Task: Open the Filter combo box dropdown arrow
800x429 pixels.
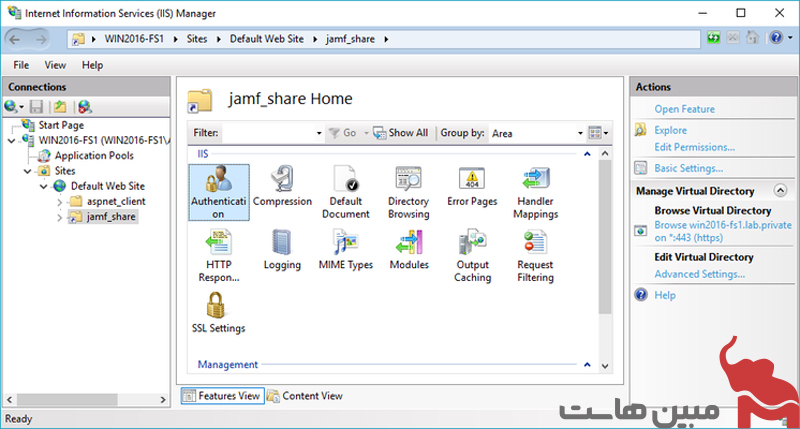Action: tap(319, 133)
